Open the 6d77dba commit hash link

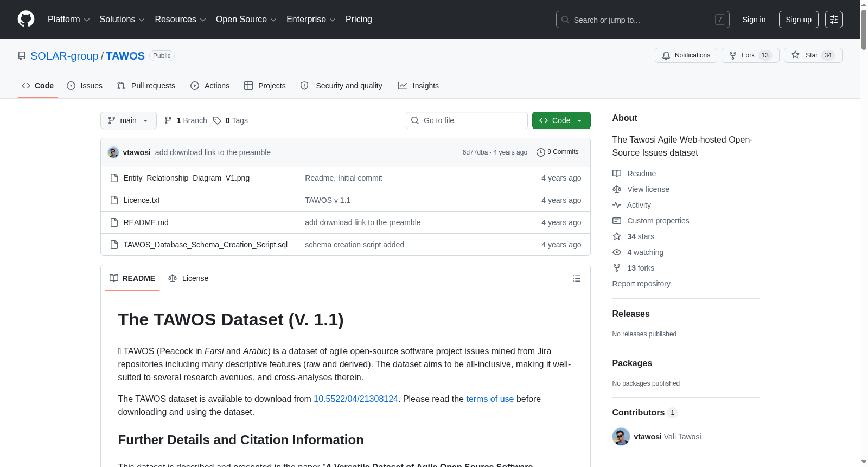[x=475, y=152]
